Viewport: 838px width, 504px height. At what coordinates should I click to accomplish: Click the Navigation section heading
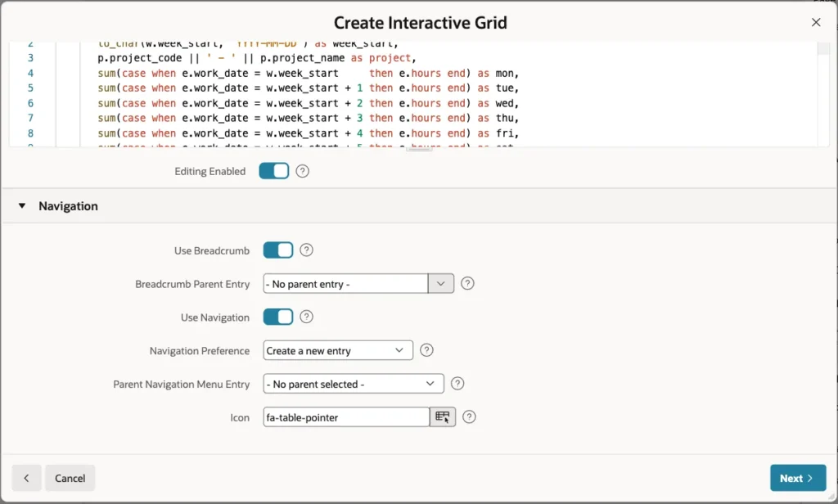[68, 205]
